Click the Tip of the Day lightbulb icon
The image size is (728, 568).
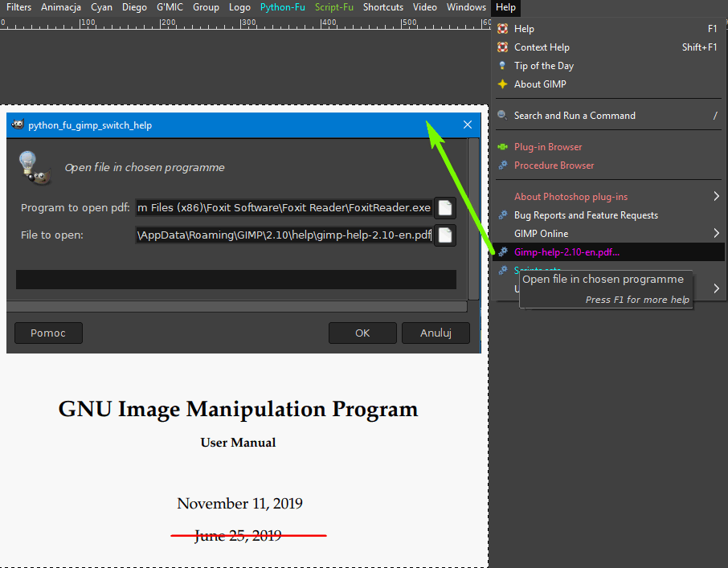tap(502, 66)
